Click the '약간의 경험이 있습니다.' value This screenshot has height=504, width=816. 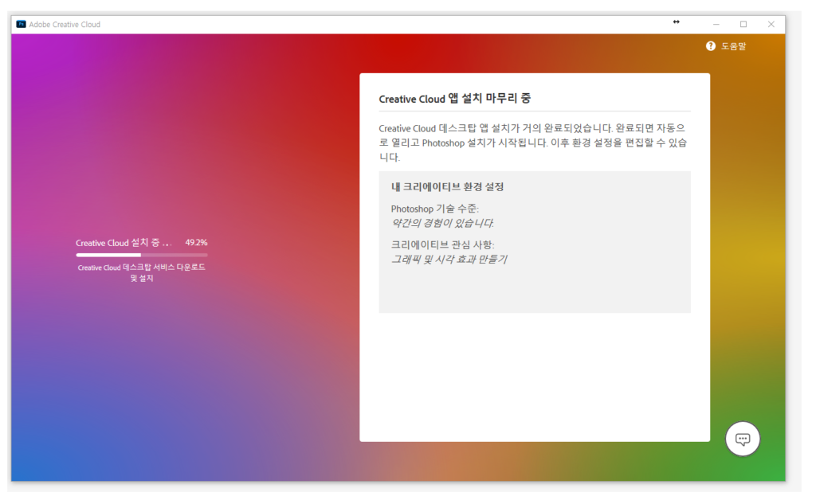[x=442, y=223]
